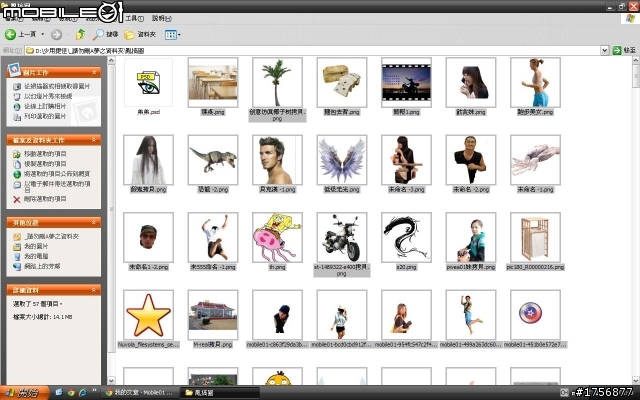Open 網路上的芳鄰 network places

tap(37, 266)
